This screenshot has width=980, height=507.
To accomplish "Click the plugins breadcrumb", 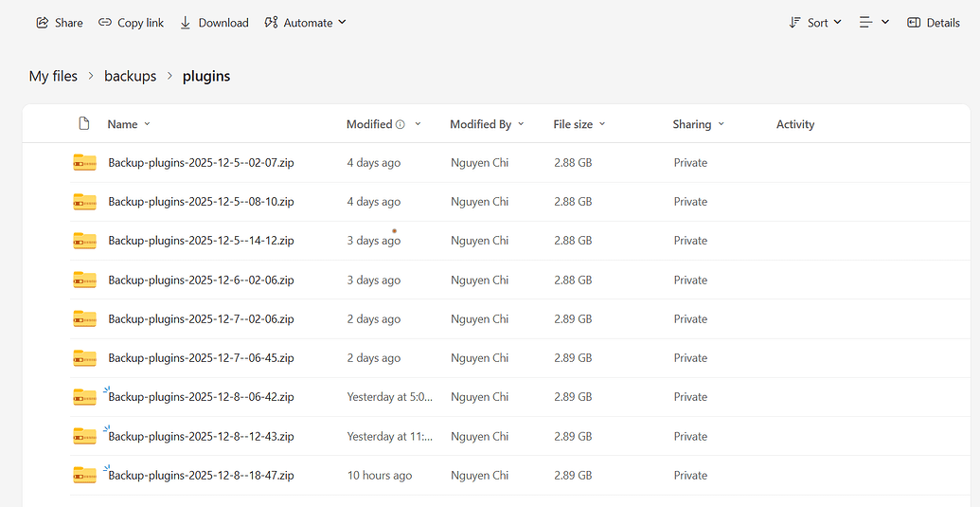I will pyautogui.click(x=206, y=76).
